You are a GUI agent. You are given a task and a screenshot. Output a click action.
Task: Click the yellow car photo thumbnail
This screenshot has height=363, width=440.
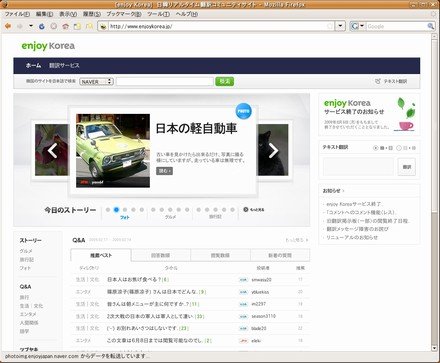tap(113, 151)
